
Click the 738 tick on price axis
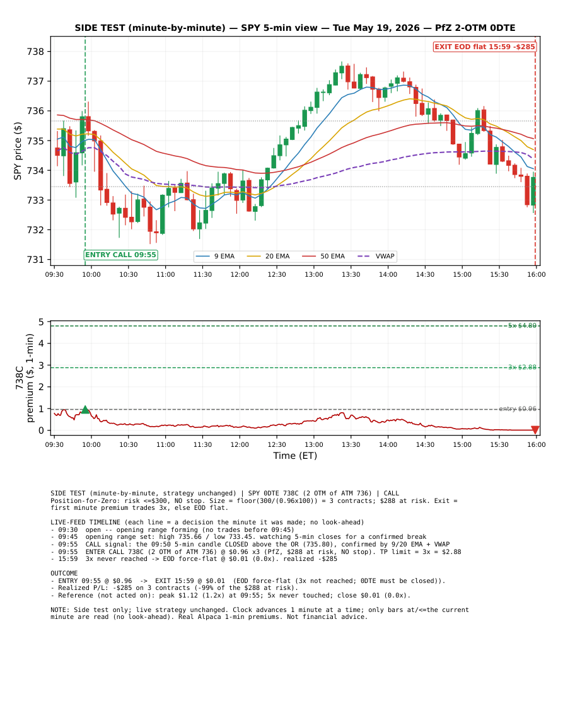click(35, 52)
